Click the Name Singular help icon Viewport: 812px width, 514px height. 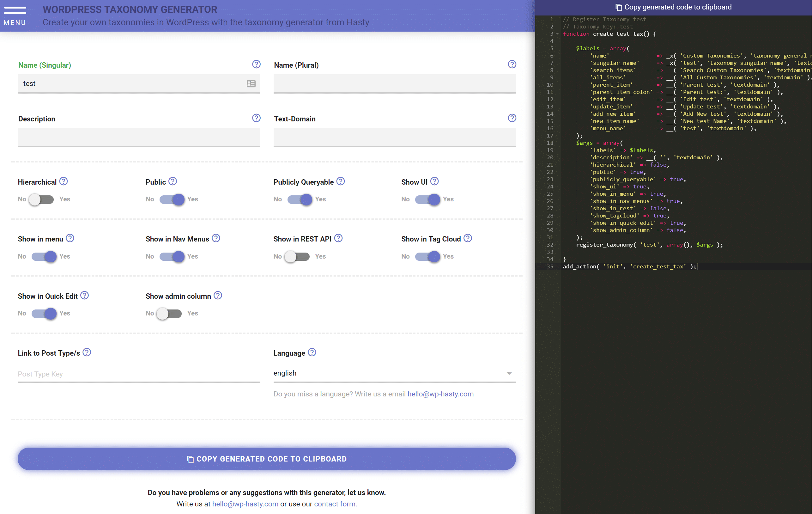coord(256,64)
